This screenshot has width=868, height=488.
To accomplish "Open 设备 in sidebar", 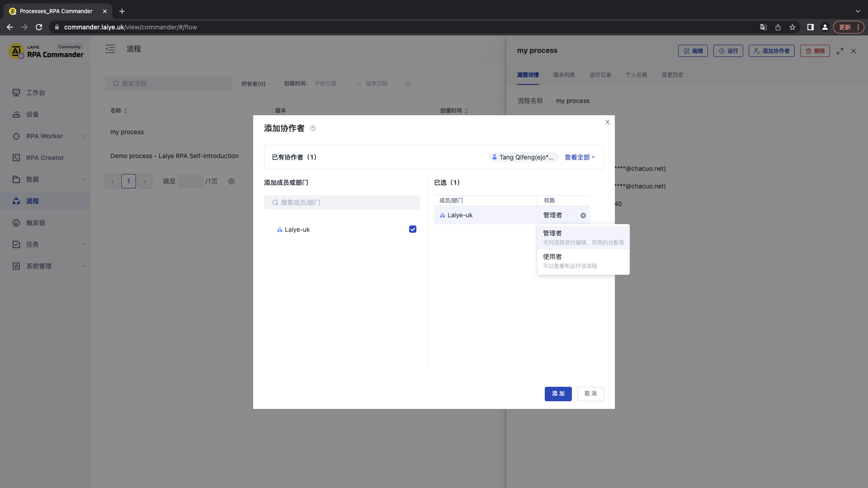I will 45,115.
